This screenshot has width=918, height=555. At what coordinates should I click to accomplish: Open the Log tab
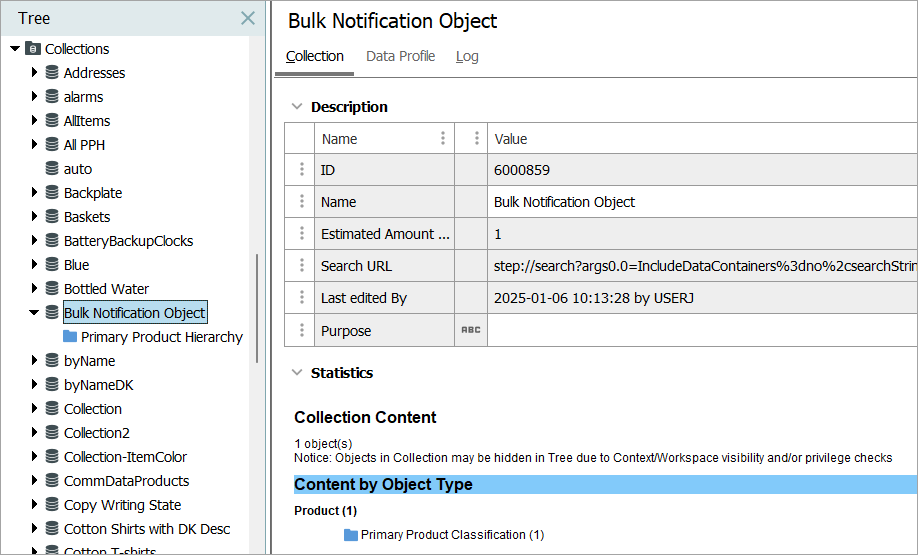tap(467, 56)
